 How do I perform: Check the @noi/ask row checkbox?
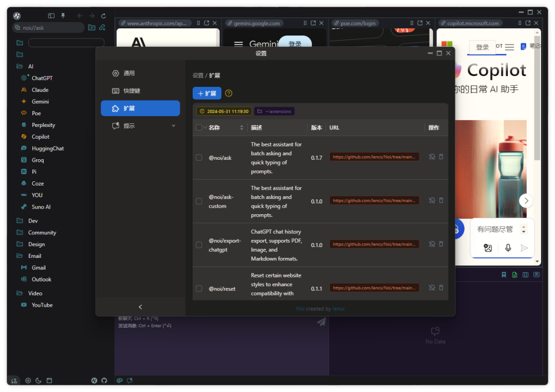[x=199, y=158]
